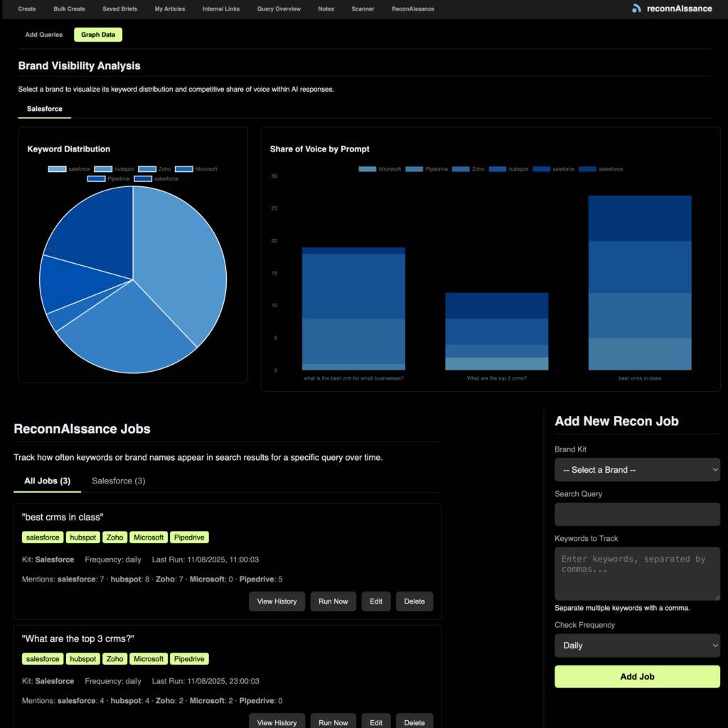Click hubspot tag in "What are the top 3 crms?" job
The width and height of the screenshot is (728, 728).
tap(82, 659)
